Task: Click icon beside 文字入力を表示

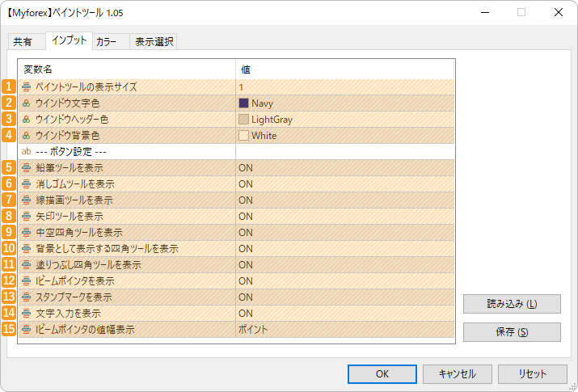Action: [26, 314]
